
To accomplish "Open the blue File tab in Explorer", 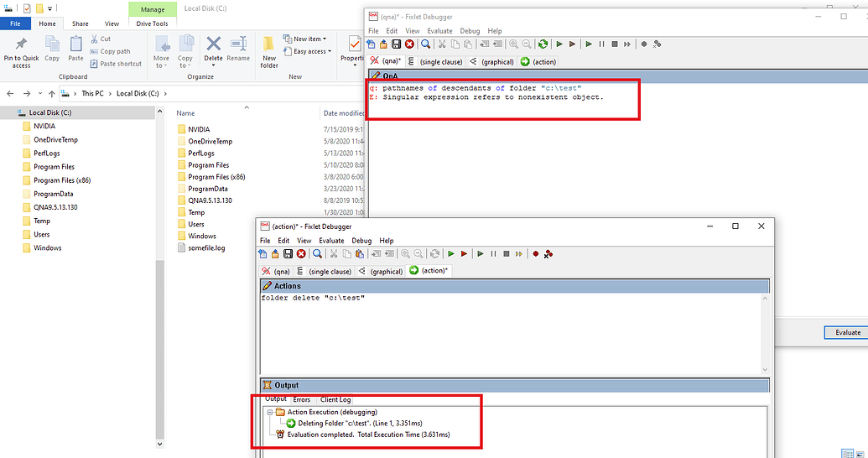I will 15,23.
